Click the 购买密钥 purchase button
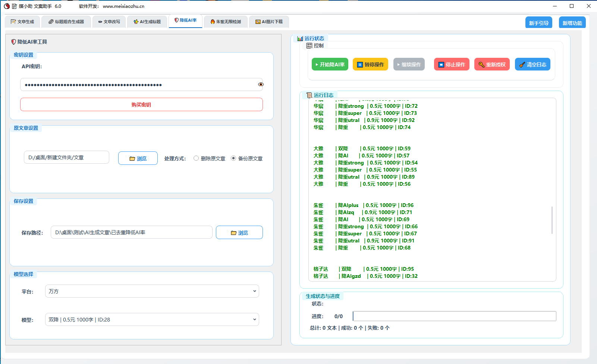Screen dimensions: 597x364 pos(141,105)
